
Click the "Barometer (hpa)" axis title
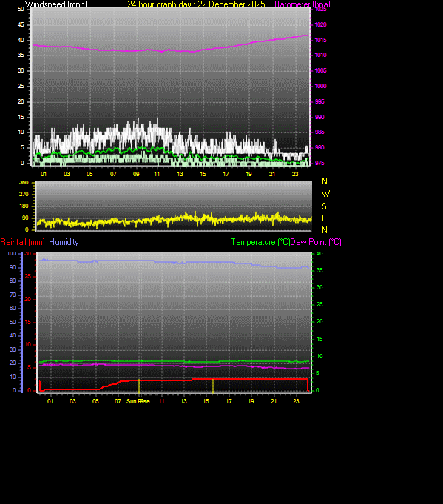click(x=302, y=4)
